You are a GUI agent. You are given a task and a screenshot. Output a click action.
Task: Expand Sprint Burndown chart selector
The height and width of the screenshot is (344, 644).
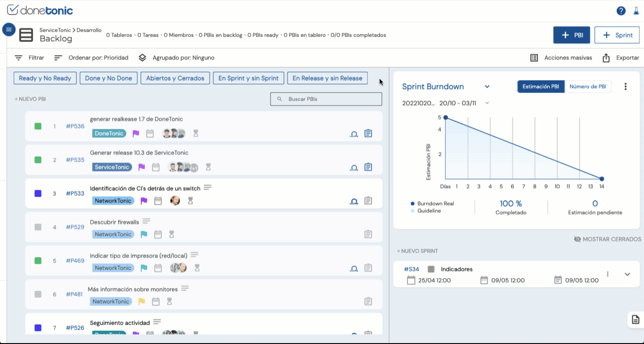487,87
